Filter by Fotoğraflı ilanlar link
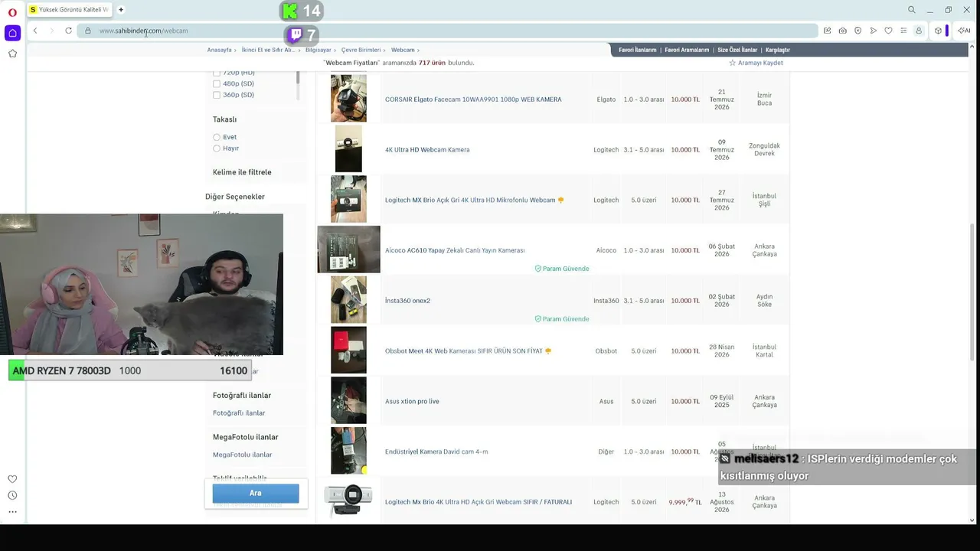 tap(239, 413)
